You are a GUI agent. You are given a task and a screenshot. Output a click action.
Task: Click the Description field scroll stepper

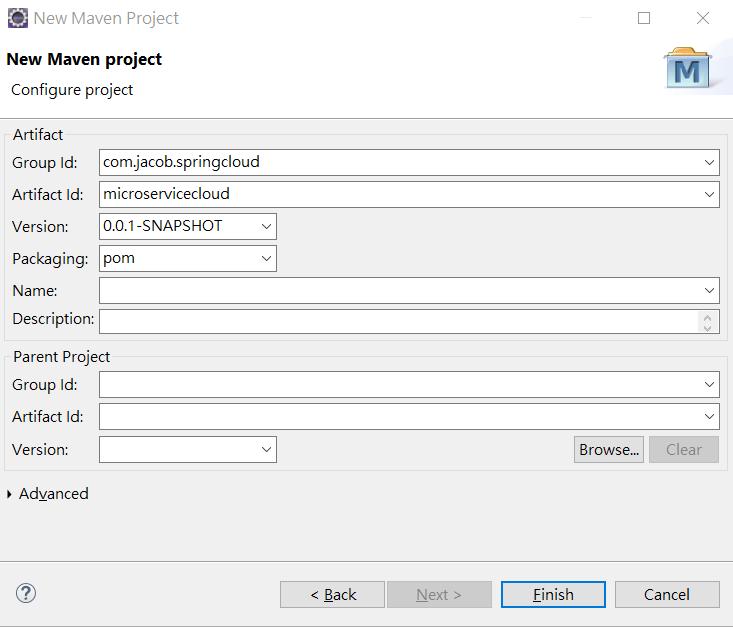tap(707, 322)
